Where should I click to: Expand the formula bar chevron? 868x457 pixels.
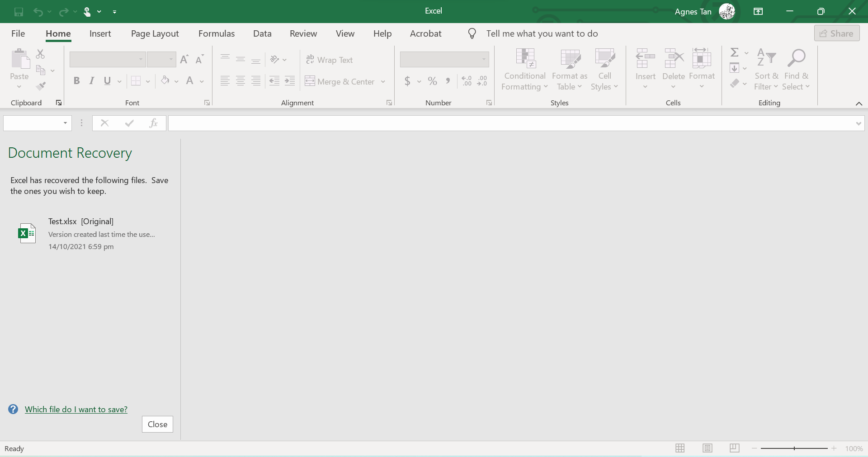[x=859, y=123]
